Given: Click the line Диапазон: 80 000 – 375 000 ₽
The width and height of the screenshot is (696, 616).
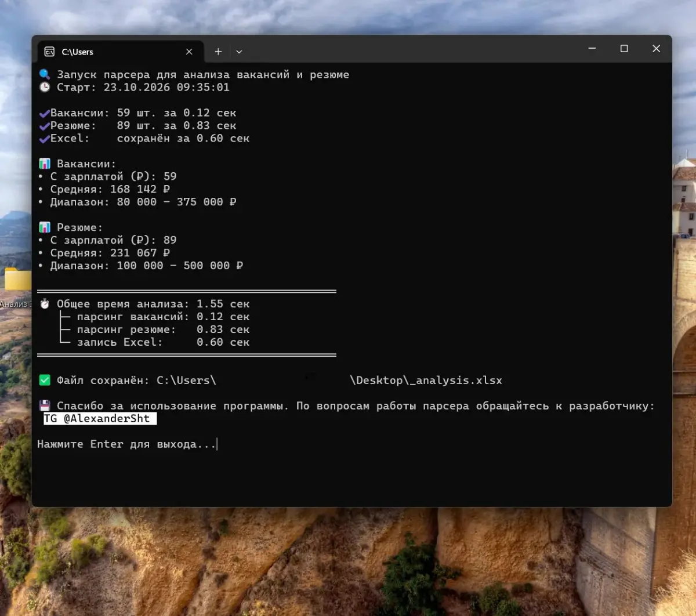Looking at the screenshot, I should (x=137, y=202).
